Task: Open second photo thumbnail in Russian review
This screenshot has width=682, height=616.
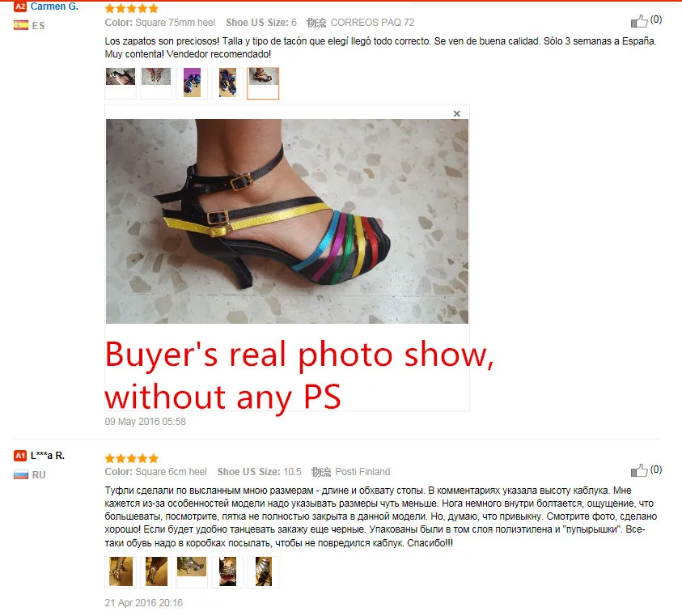Action: click(x=156, y=572)
